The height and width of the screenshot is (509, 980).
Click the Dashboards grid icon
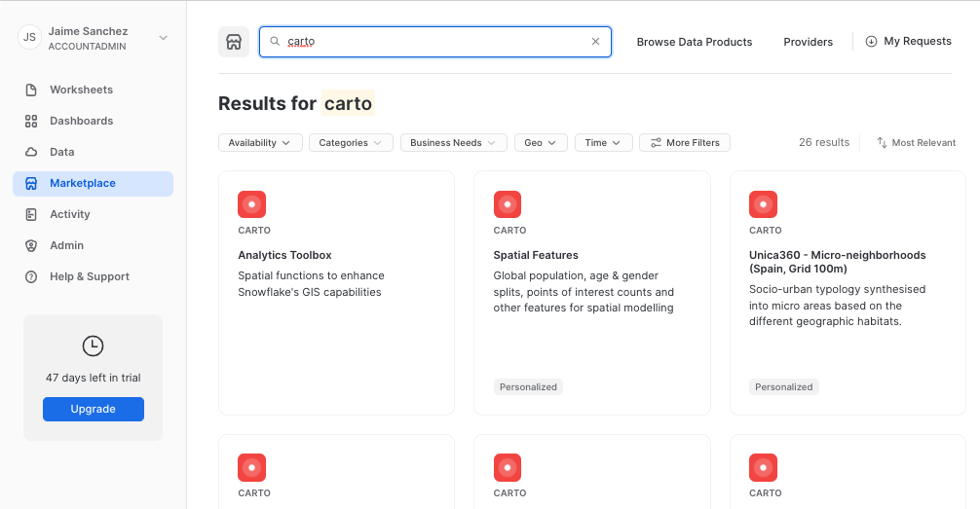(x=31, y=121)
